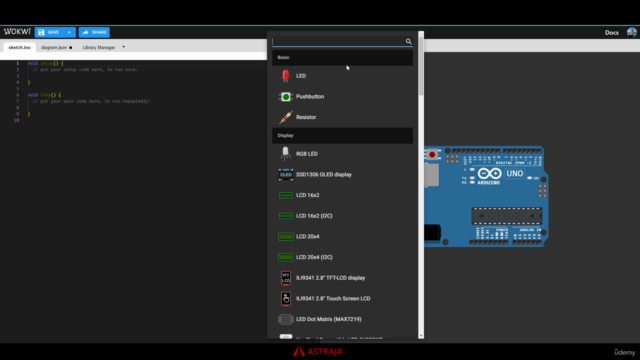
Task: Click the LCD 16x2 part icon
Action: (286, 196)
